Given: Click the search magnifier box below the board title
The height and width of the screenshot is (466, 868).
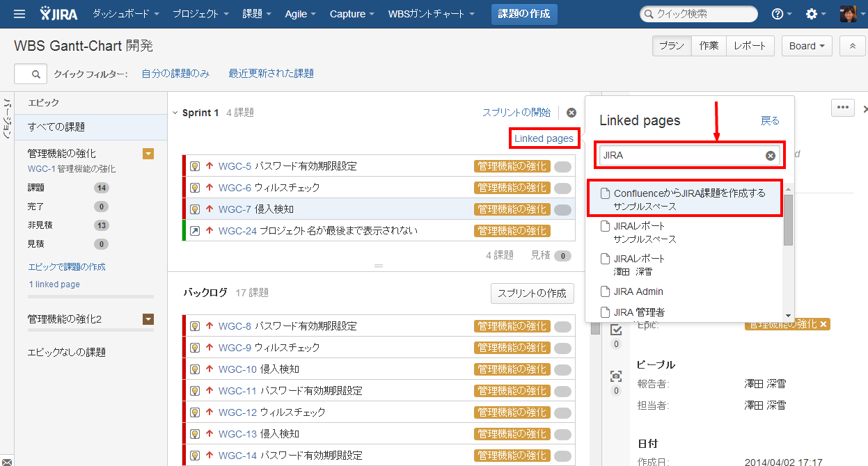Looking at the screenshot, I should point(31,73).
